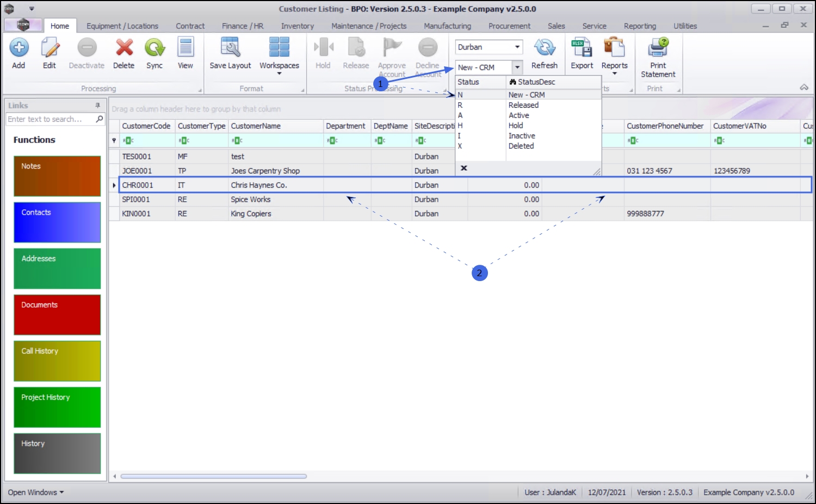Switch to the Inventory ribbon tab

click(x=298, y=26)
